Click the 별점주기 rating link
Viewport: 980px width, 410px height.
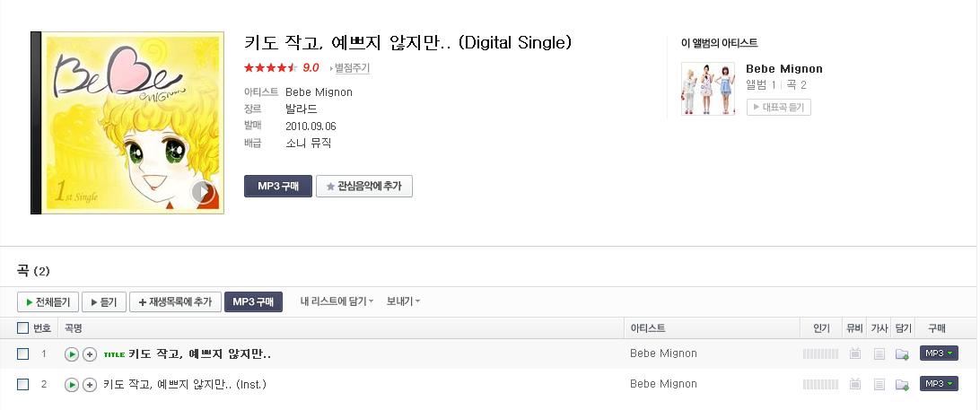pos(351,67)
